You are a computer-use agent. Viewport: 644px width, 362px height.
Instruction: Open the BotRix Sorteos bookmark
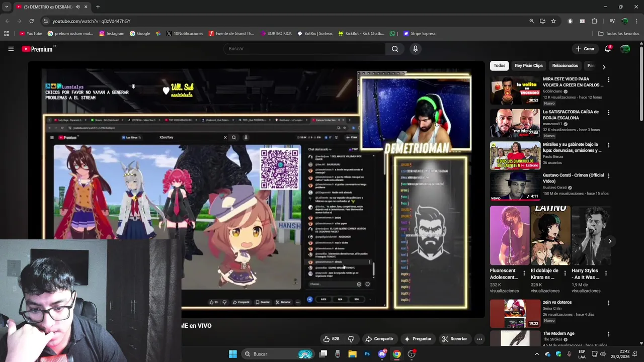[x=315, y=34]
